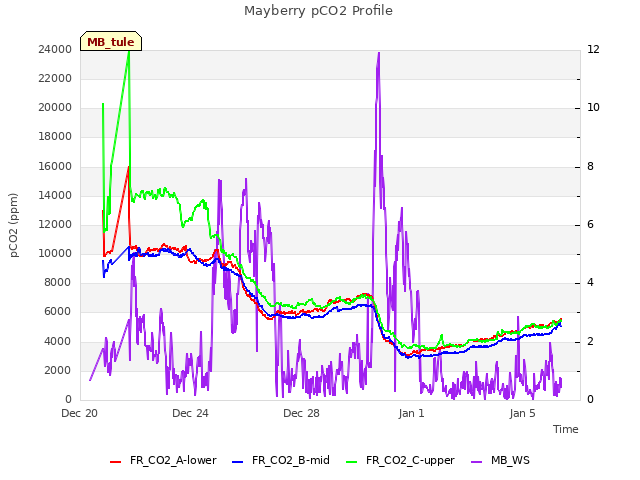Click the Dec 28 x-axis tick label
This screenshot has height=480, width=640.
coord(301,413)
